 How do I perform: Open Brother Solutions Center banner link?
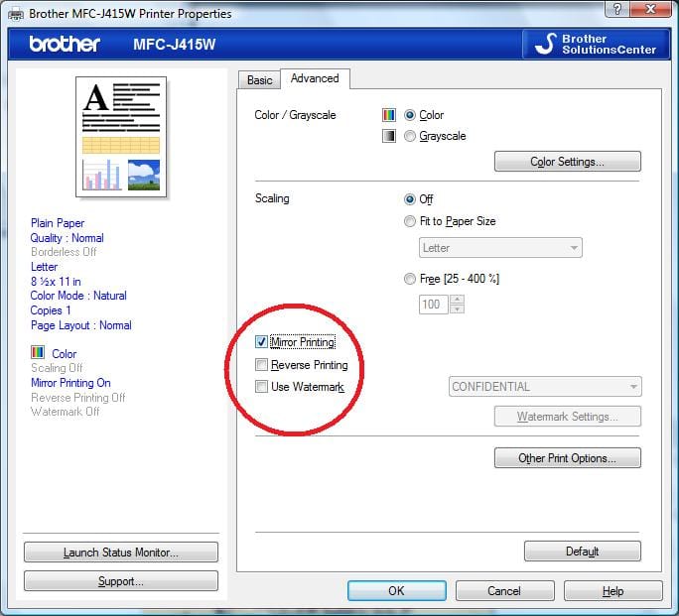click(597, 44)
